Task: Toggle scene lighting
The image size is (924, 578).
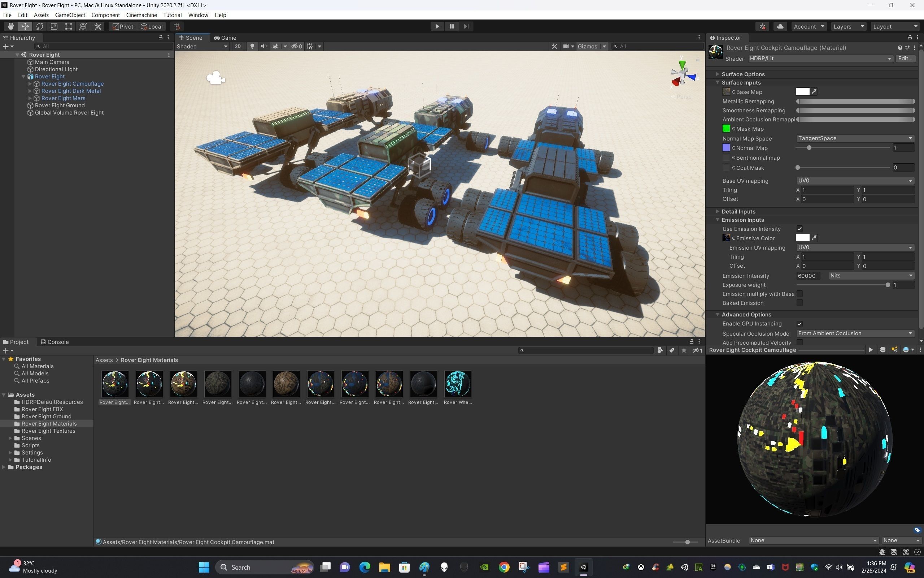Action: coord(252,46)
